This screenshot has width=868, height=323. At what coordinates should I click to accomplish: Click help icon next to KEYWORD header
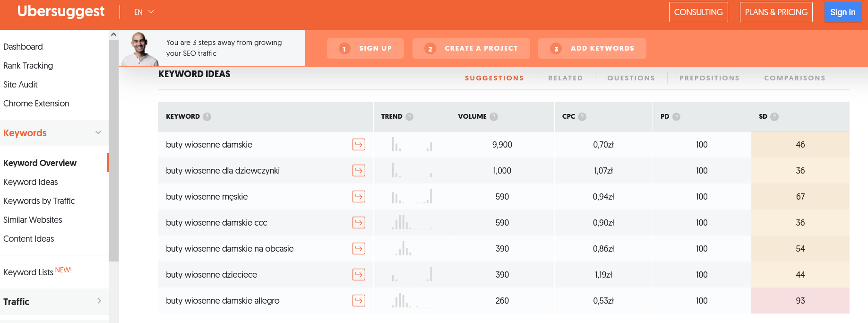click(207, 117)
